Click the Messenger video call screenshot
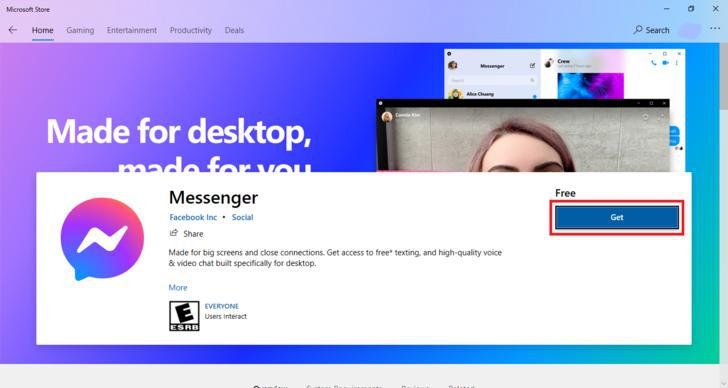 point(523,136)
